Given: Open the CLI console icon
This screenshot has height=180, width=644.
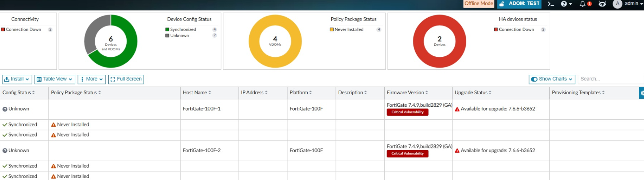Looking at the screenshot, I should 550,4.
